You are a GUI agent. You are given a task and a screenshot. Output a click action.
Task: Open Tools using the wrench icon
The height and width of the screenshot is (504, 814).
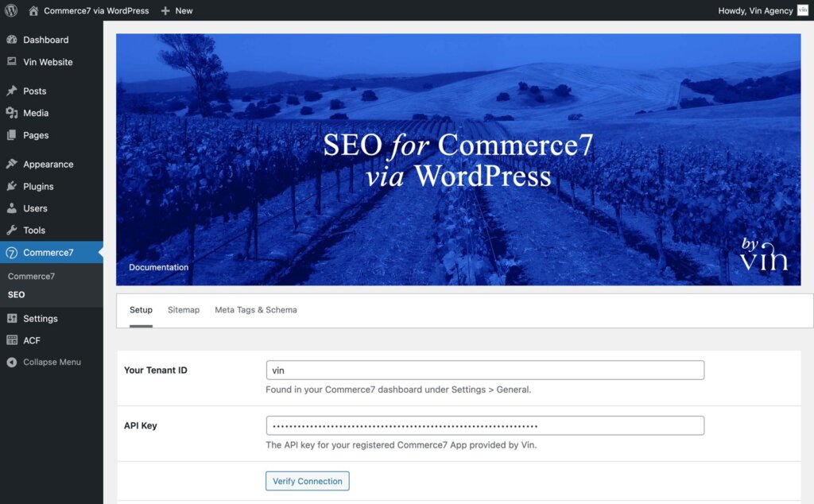click(x=12, y=230)
